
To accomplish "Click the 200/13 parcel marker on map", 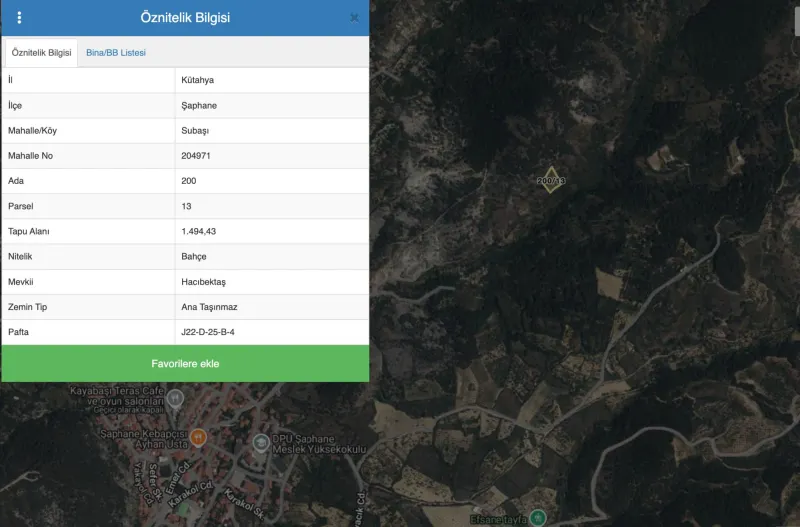I will coord(551,180).
